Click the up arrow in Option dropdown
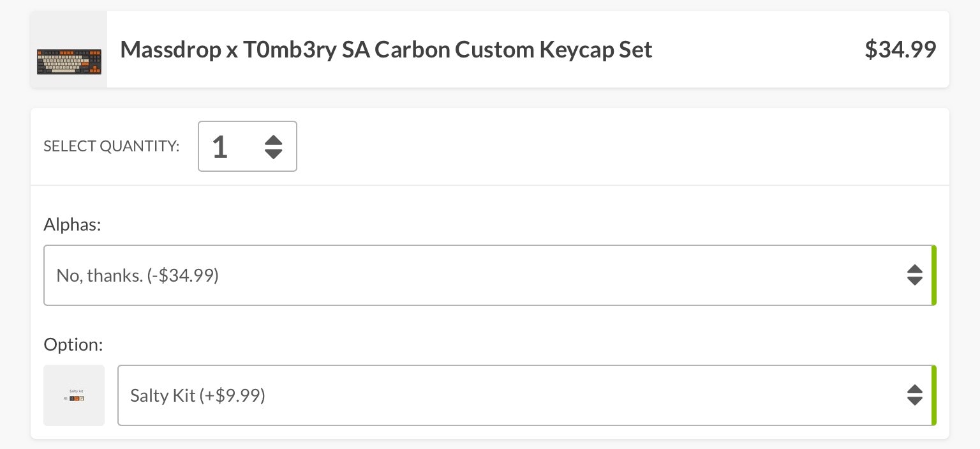980x449 pixels. coord(914,389)
